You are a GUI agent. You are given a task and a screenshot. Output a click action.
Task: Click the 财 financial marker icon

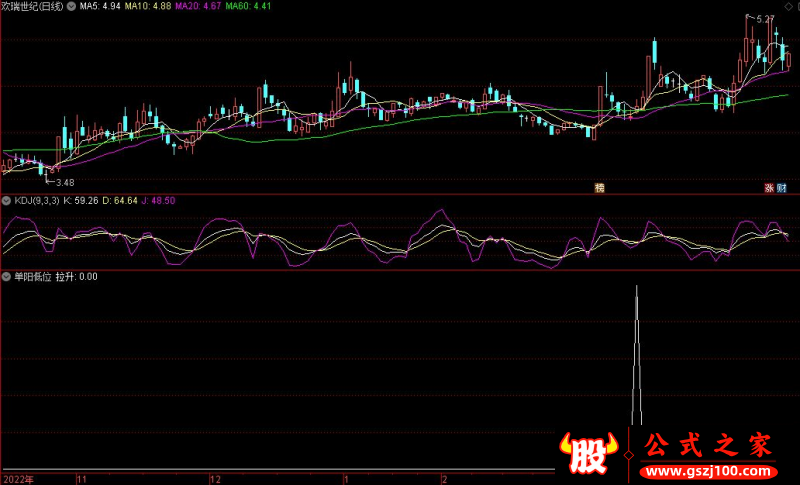[781, 187]
